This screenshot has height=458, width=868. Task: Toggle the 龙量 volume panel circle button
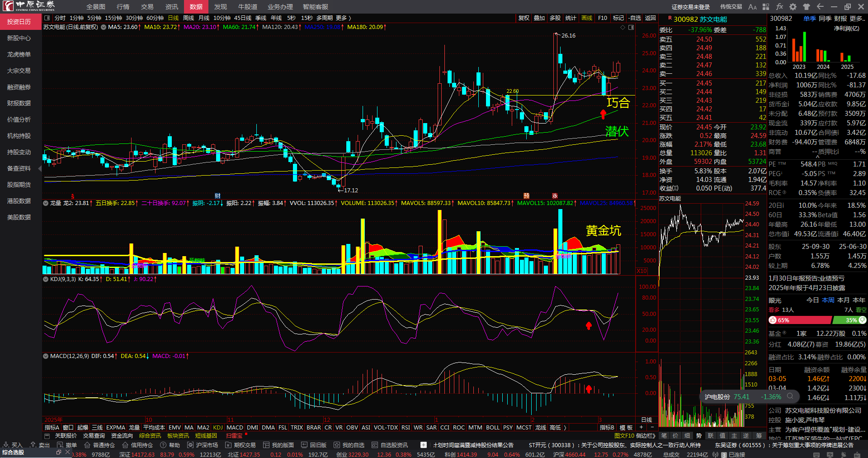coord(46,203)
